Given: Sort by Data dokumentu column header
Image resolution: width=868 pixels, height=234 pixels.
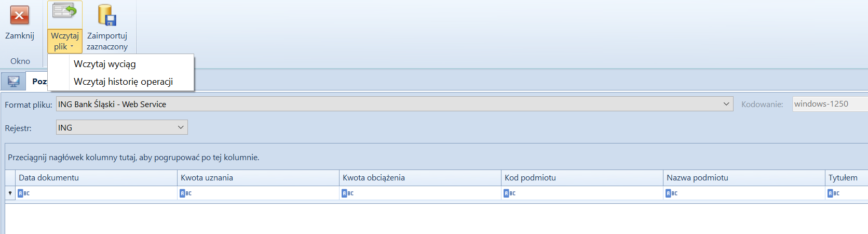Looking at the screenshot, I should [x=97, y=178].
